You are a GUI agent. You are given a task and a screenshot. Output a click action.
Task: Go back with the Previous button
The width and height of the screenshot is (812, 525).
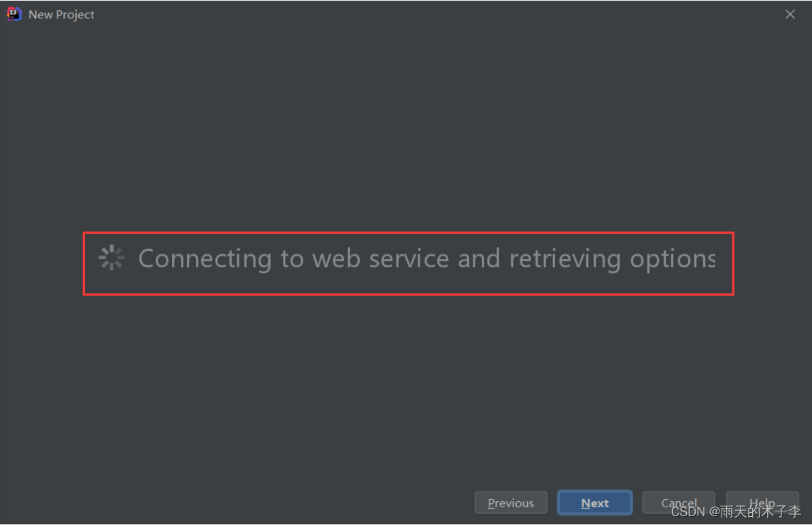point(511,503)
